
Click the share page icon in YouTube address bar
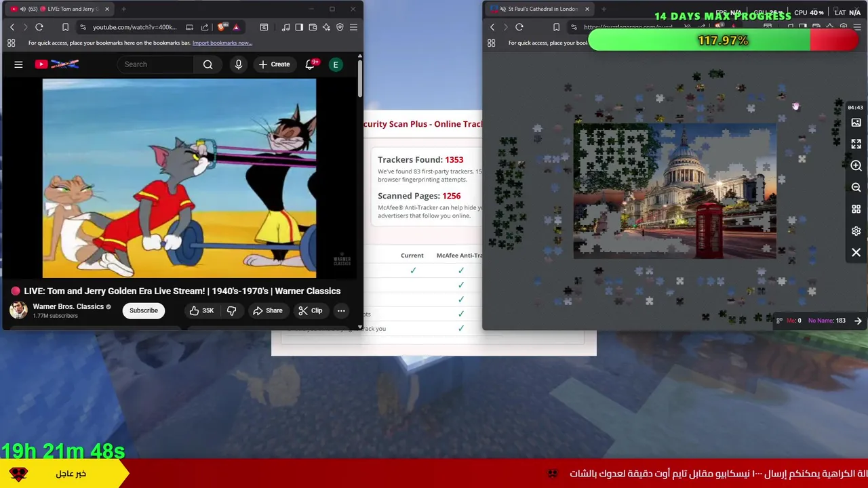pos(205,27)
